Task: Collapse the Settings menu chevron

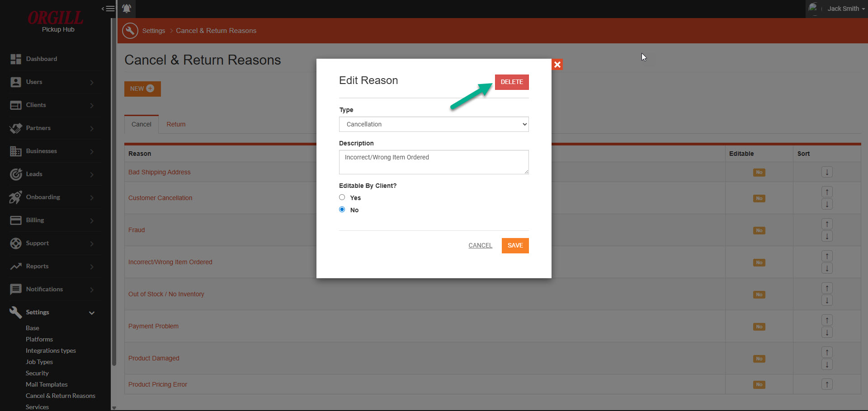Action: point(92,313)
